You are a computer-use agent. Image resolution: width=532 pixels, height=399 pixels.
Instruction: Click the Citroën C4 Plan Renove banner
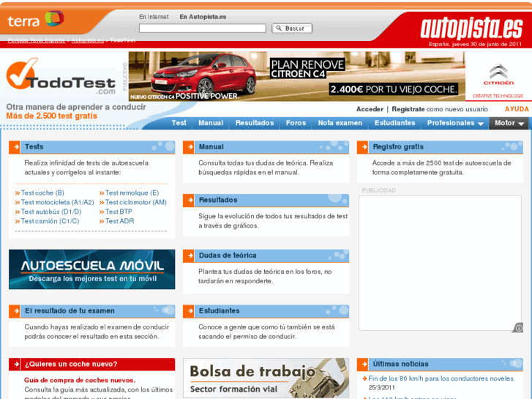pyautogui.click(x=297, y=76)
